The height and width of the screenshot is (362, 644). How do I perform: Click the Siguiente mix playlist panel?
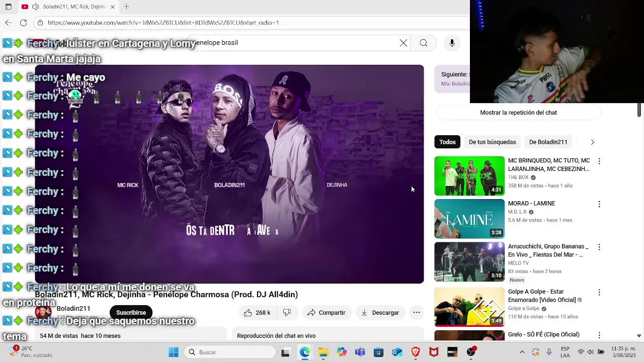452,79
